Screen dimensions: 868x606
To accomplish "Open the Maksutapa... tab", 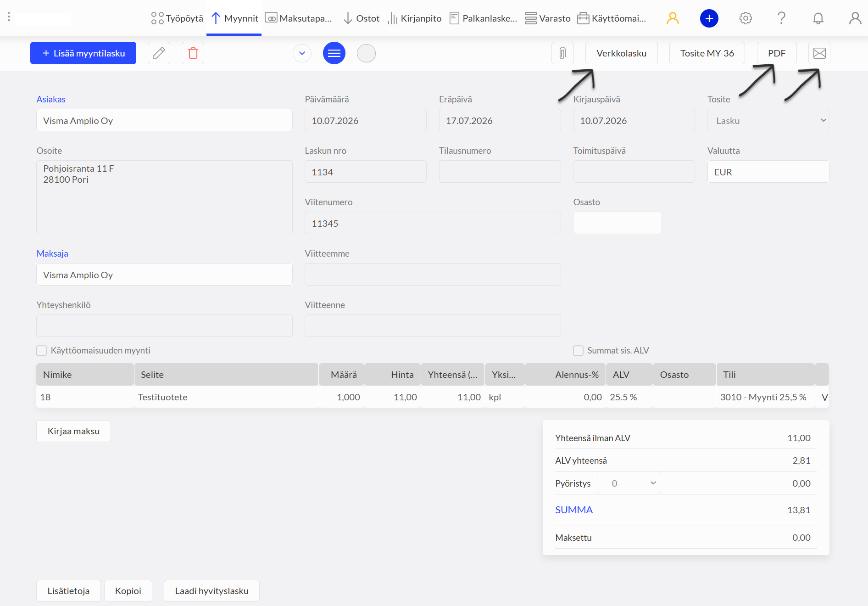I will (x=299, y=18).
